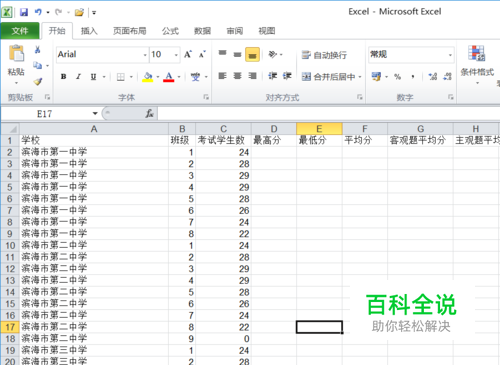Select row 17 header
500x365 pixels.
(x=10, y=327)
